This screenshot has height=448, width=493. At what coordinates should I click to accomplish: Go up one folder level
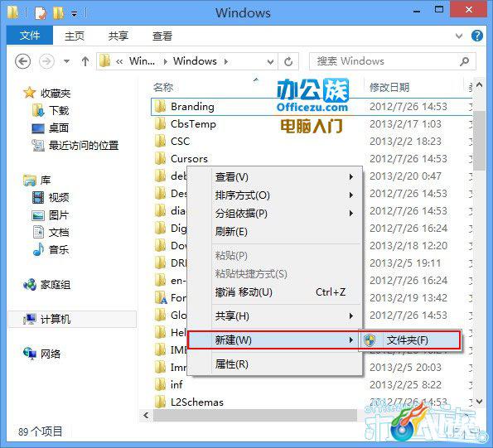[85, 61]
